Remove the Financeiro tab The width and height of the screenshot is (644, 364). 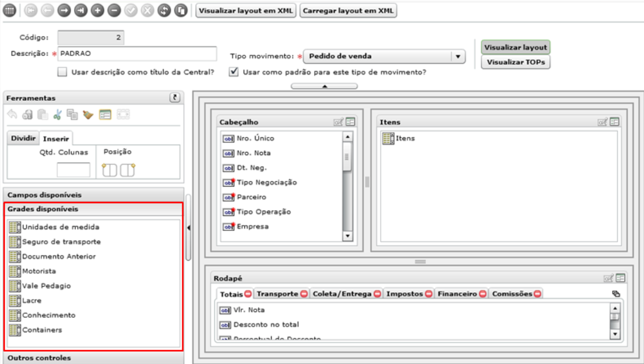coord(483,293)
